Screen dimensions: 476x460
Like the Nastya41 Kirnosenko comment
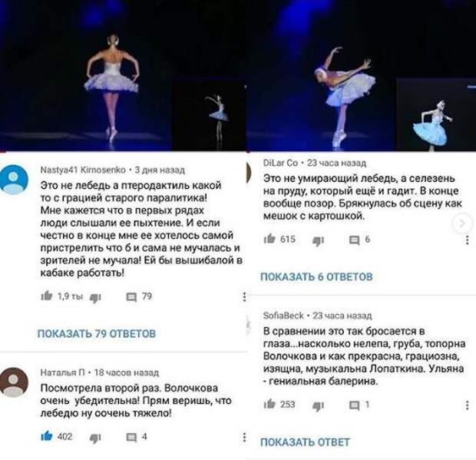point(47,296)
